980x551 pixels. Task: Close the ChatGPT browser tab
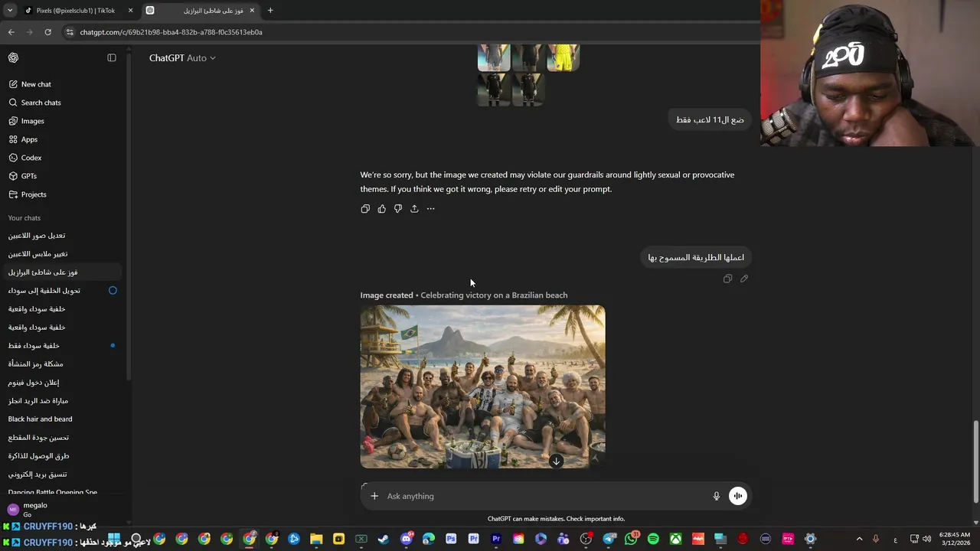(x=252, y=11)
